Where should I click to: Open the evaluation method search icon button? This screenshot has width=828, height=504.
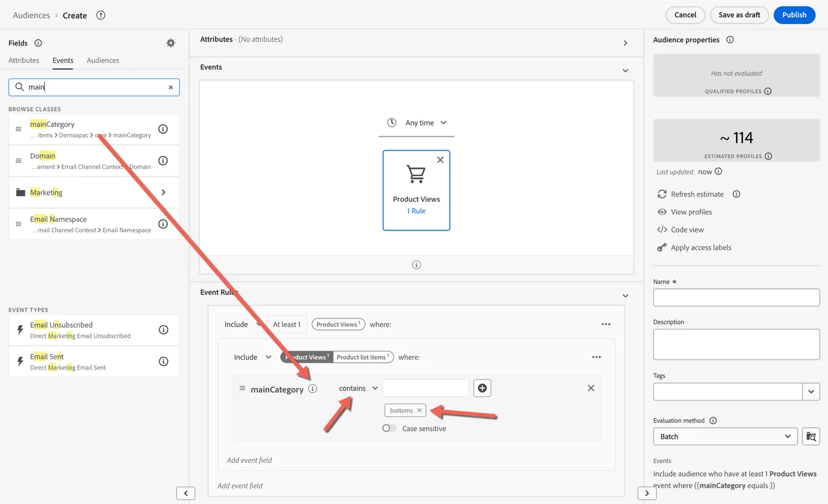811,437
